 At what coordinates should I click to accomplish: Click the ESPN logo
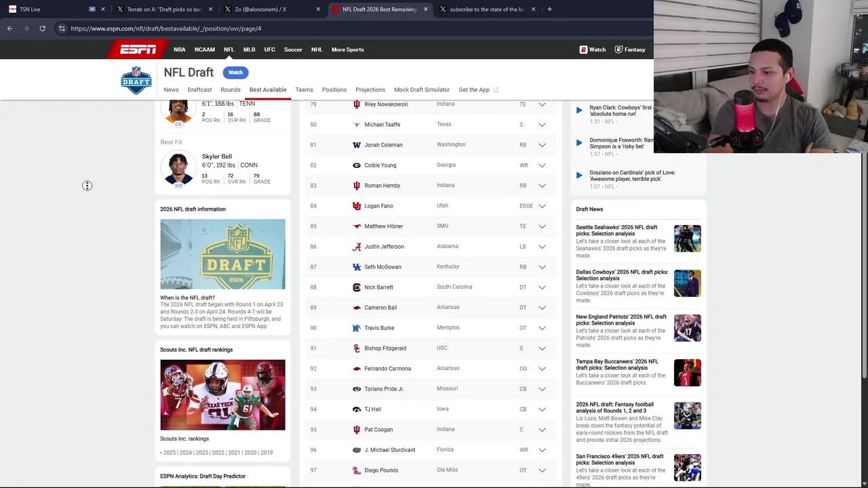point(138,49)
